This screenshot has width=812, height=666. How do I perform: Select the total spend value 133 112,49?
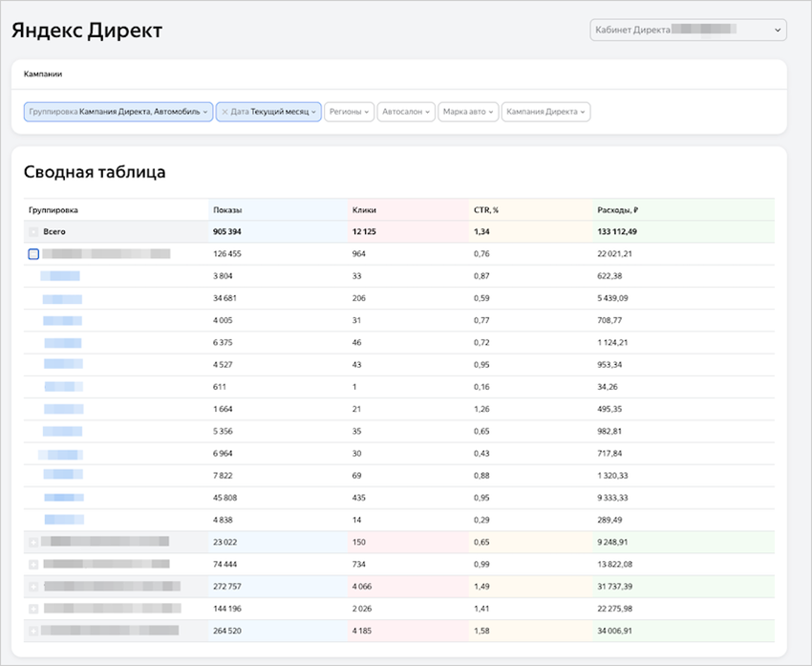(x=617, y=232)
